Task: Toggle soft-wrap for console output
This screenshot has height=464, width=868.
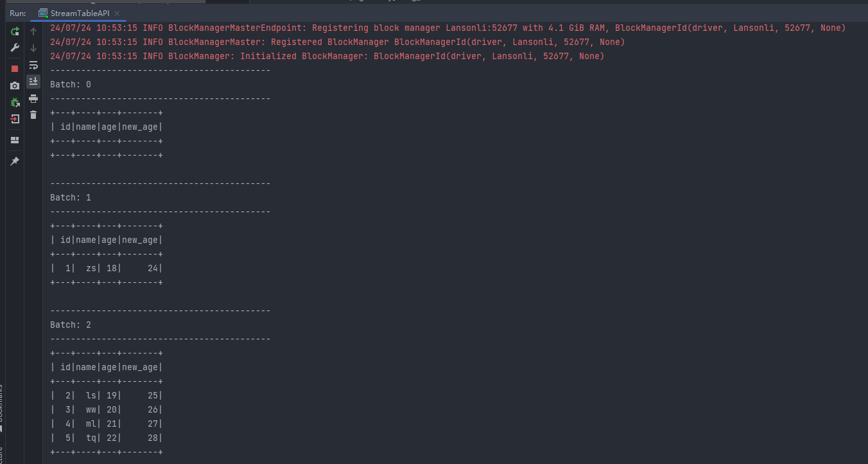Action: [33, 65]
